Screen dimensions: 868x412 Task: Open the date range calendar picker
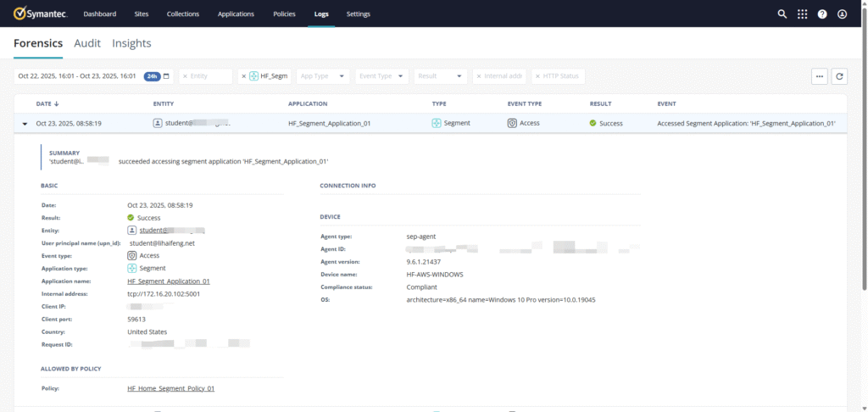click(167, 76)
